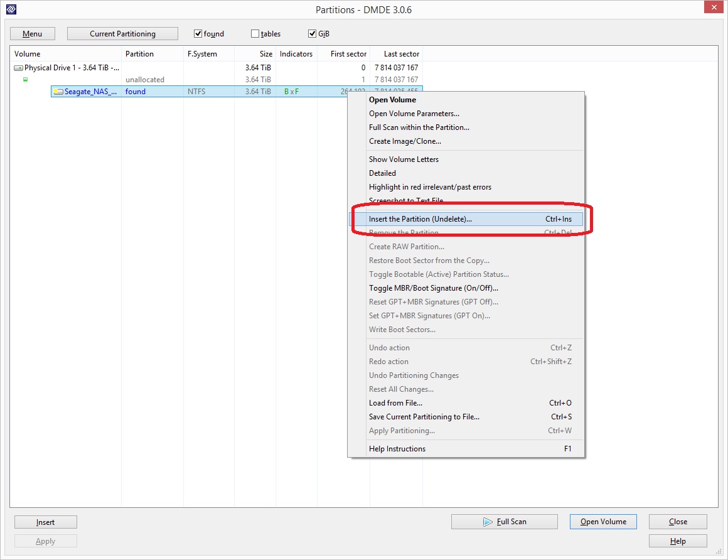
Task: Click the DMDE app icon in title bar
Action: [11, 9]
